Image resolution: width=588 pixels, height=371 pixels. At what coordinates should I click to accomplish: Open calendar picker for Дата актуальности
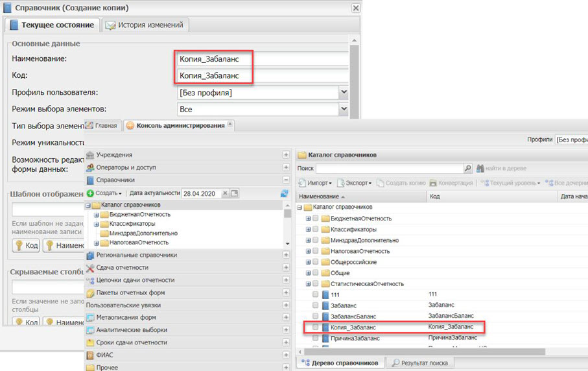[x=235, y=193]
